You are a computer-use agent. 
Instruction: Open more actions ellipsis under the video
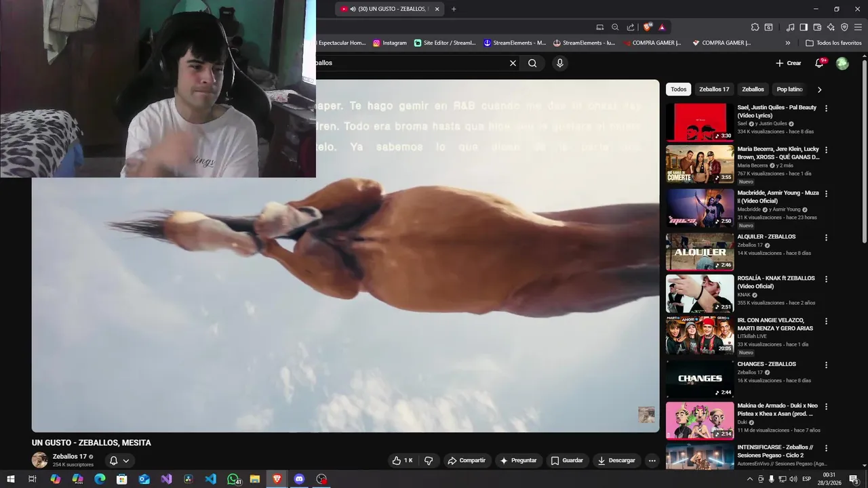coord(652,460)
